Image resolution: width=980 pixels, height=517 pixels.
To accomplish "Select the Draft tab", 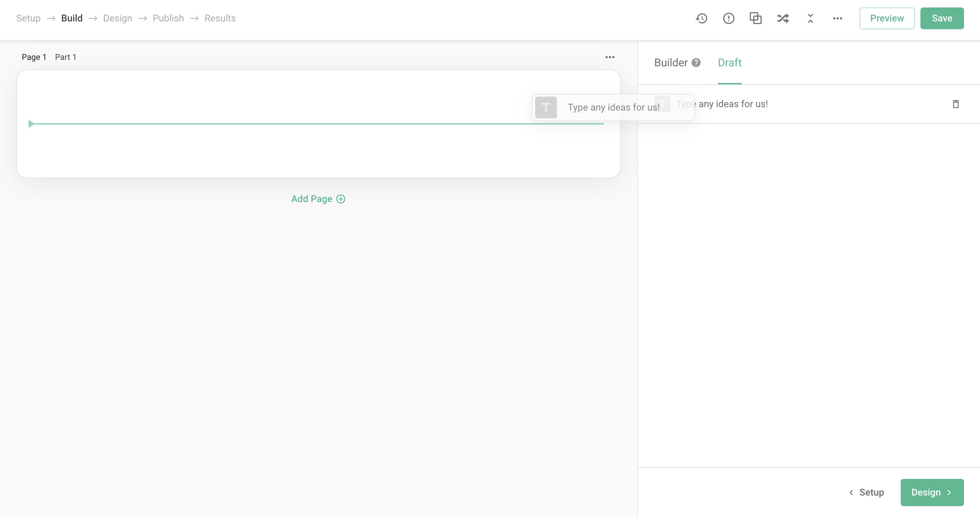I will [729, 63].
